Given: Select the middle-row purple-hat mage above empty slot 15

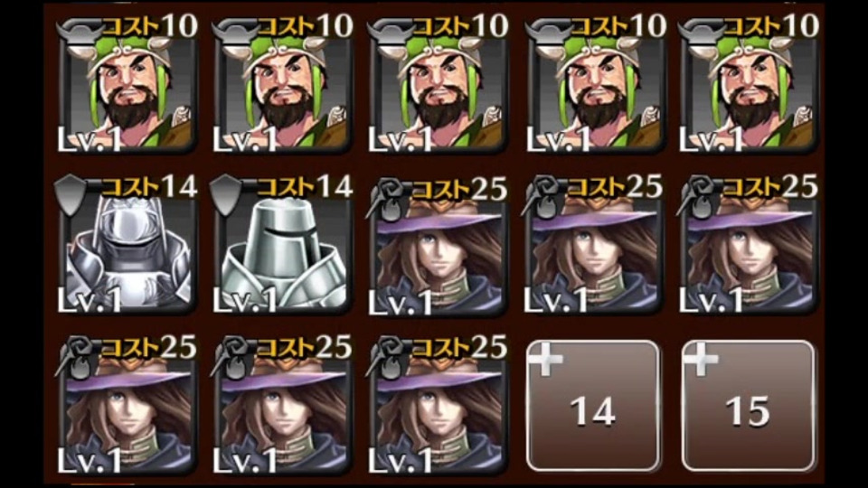Looking at the screenshot, I should click(749, 246).
